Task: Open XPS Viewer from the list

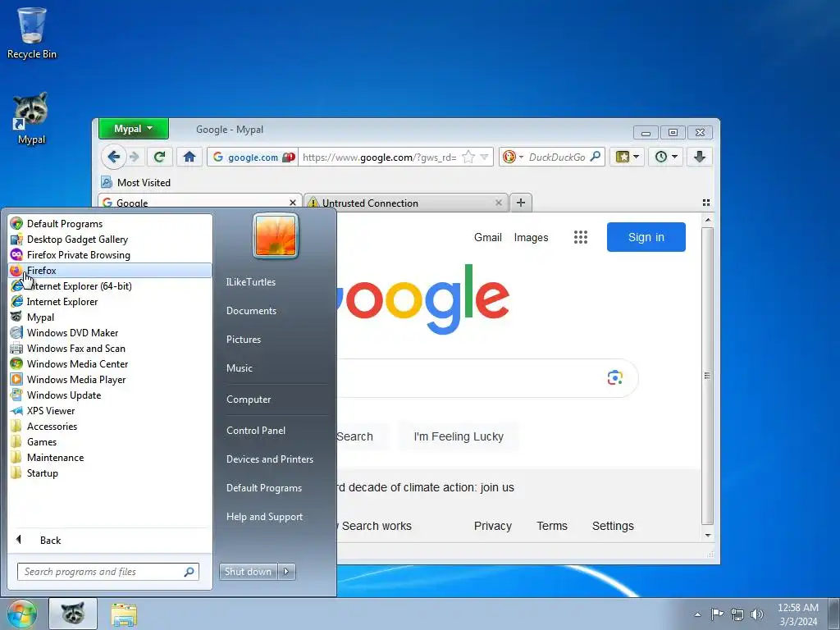Action: (110, 411)
